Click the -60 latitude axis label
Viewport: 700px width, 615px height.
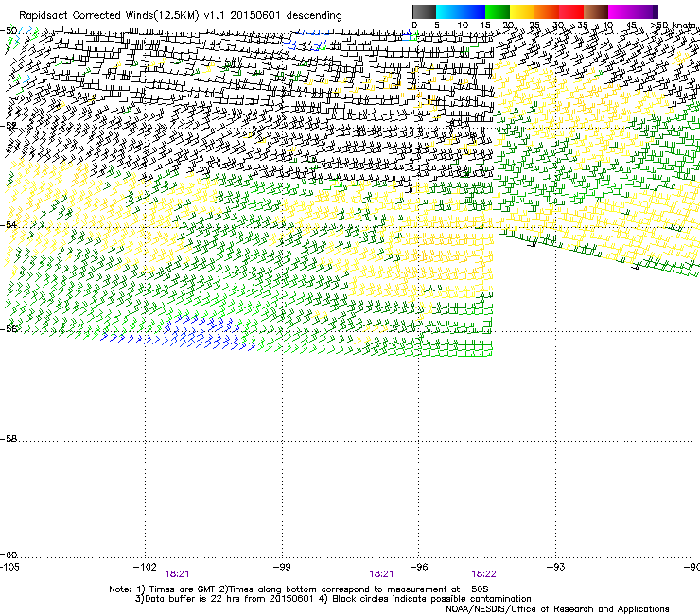click(x=9, y=555)
